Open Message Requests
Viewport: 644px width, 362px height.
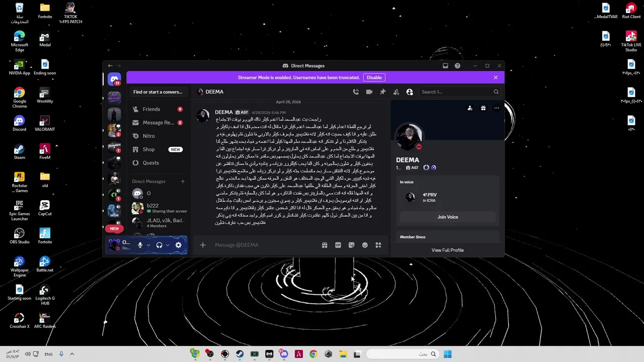pos(157,123)
